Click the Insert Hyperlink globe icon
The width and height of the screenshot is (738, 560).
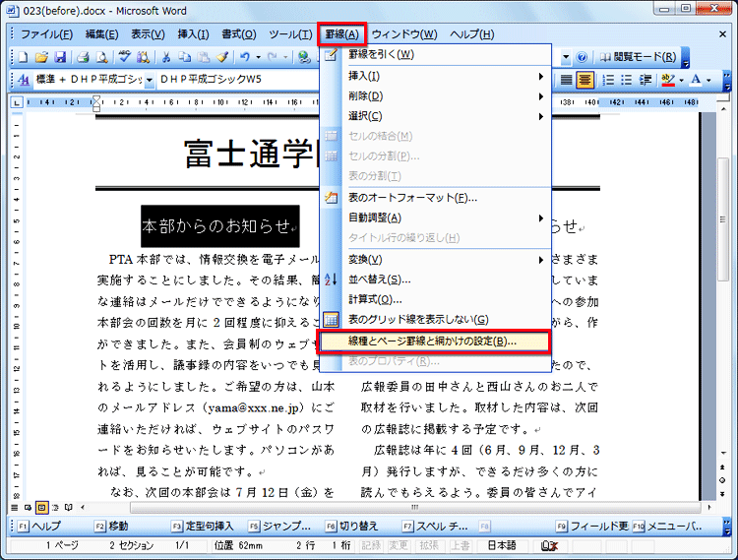click(304, 57)
